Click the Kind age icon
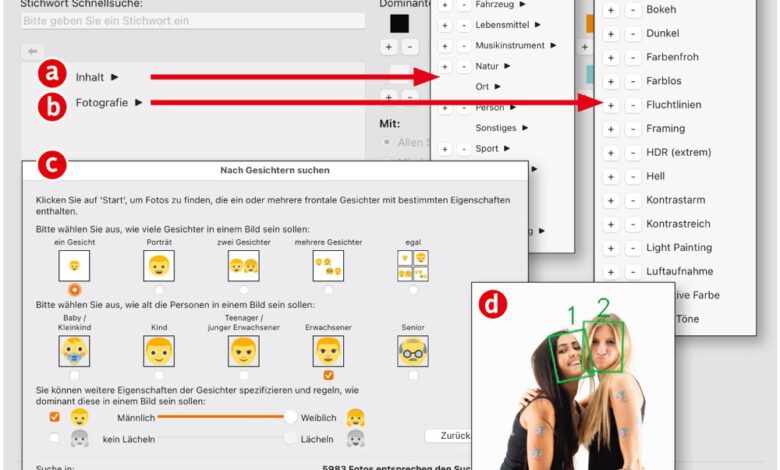Viewport: 780px width, 470px height. [x=159, y=351]
